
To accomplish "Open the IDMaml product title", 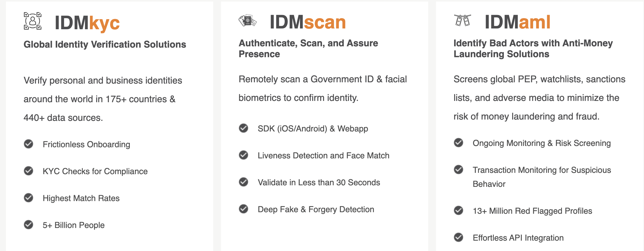I will click(517, 22).
